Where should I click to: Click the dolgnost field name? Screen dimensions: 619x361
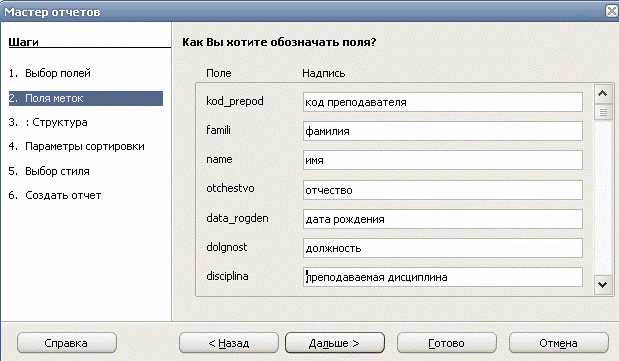[x=227, y=247]
